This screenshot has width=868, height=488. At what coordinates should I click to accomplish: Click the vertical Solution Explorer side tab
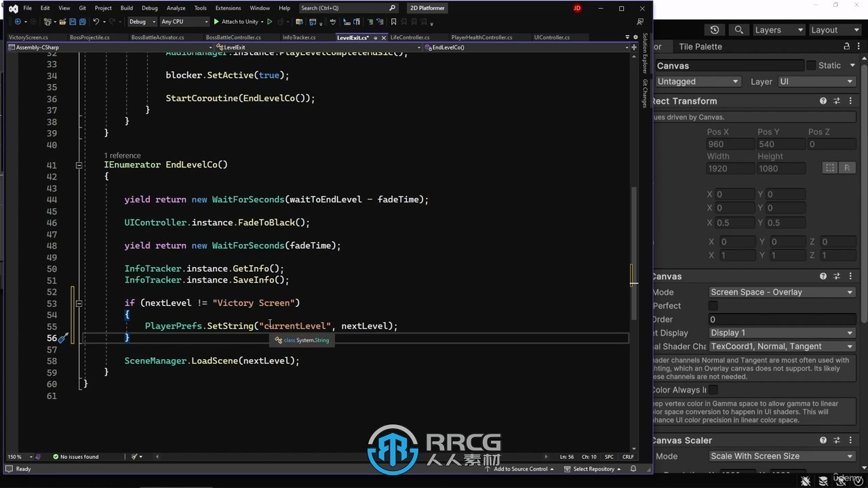[x=645, y=54]
